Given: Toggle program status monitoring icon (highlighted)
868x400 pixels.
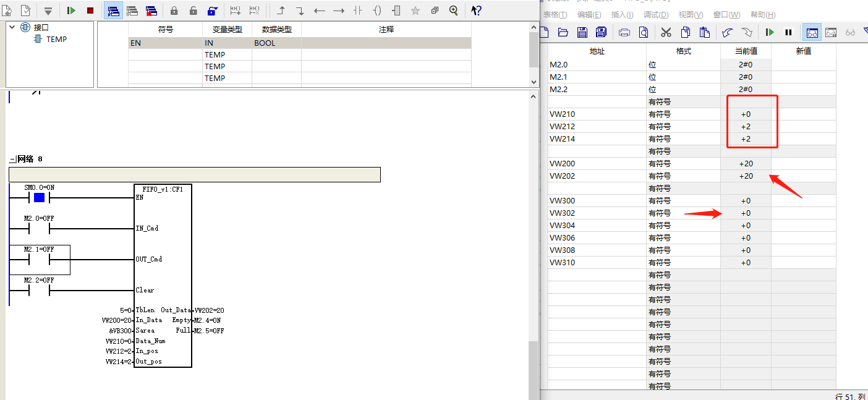Looking at the screenshot, I should click(113, 11).
